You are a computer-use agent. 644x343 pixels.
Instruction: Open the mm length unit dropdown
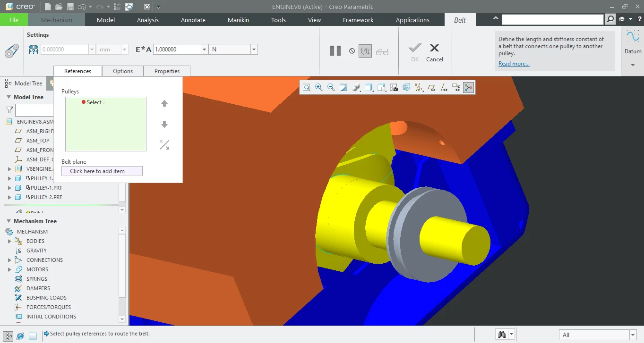point(125,50)
